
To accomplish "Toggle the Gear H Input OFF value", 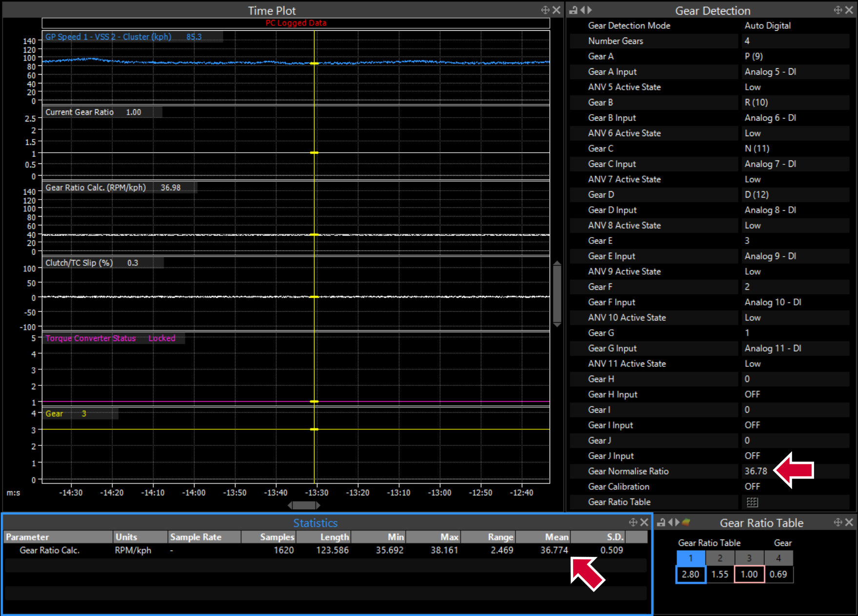I will click(752, 395).
